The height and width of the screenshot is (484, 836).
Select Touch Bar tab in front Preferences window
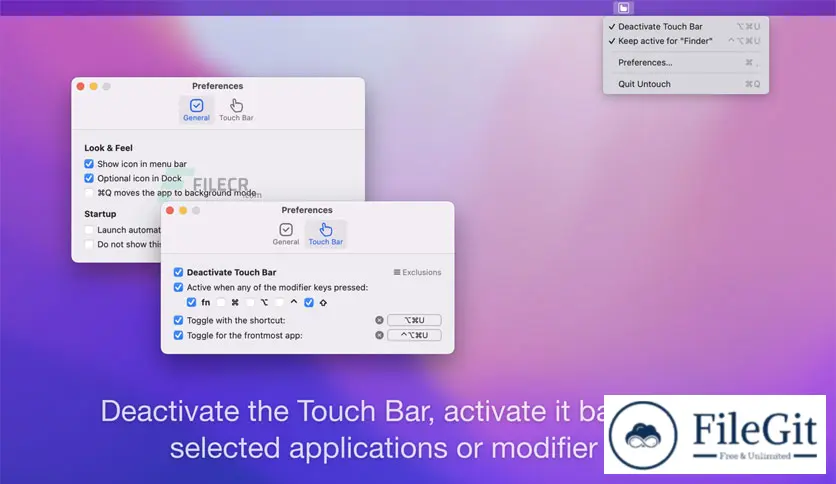pos(326,234)
